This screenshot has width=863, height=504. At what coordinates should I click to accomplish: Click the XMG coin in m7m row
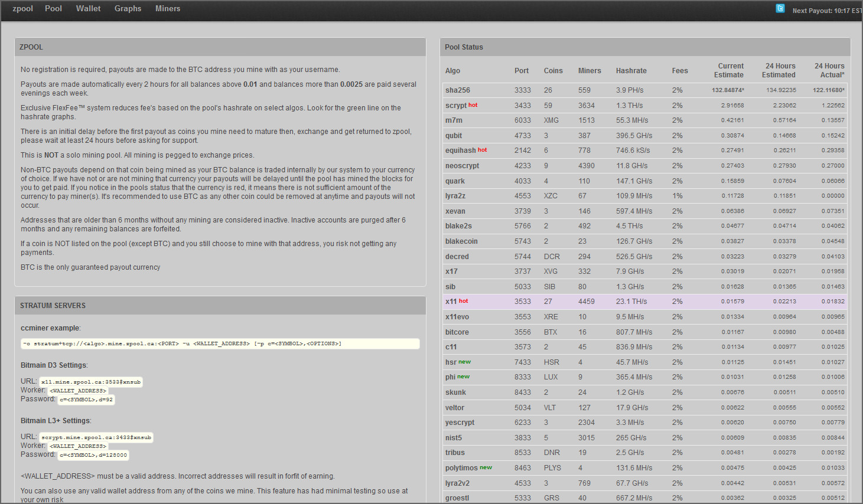pyautogui.click(x=551, y=120)
